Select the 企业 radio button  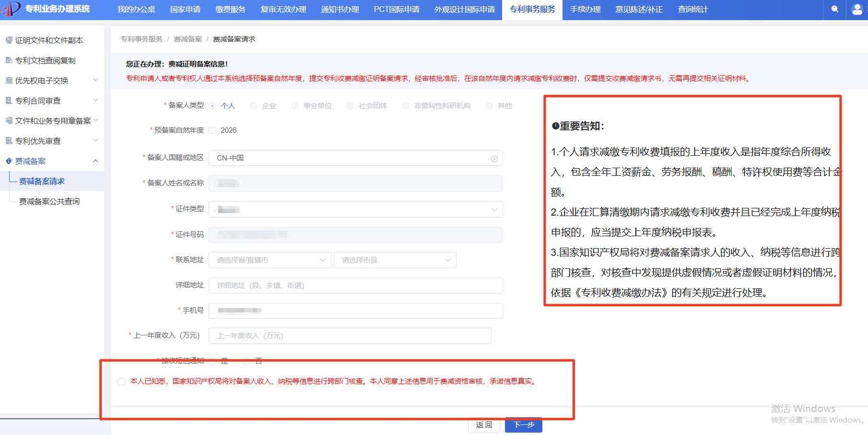click(x=254, y=106)
